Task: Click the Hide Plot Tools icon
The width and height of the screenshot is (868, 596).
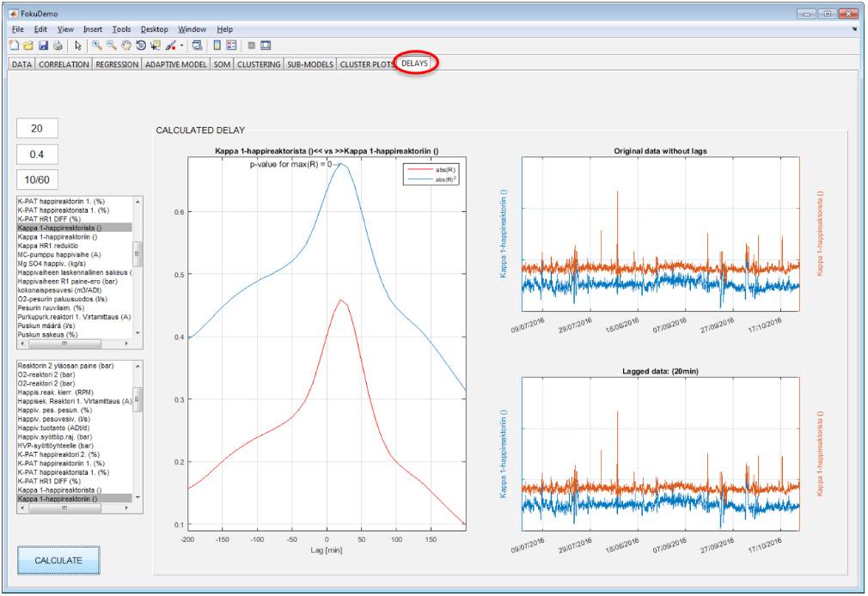Action: 251,46
